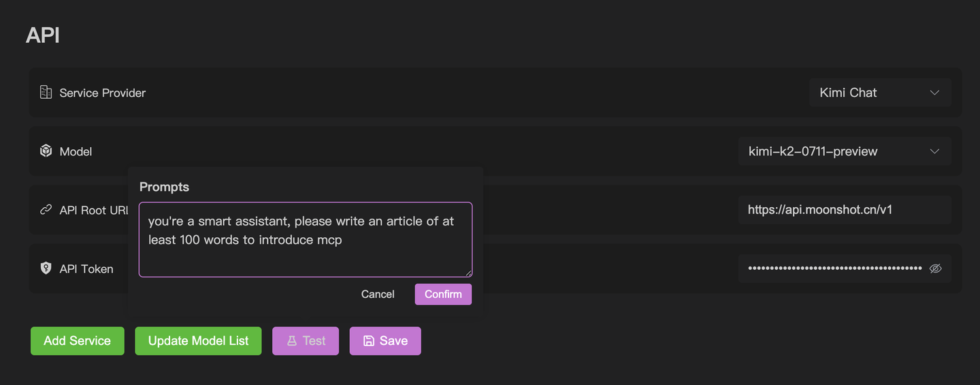Click the chevron beside kimi-k2-0711-preview
980x385 pixels.
934,151
